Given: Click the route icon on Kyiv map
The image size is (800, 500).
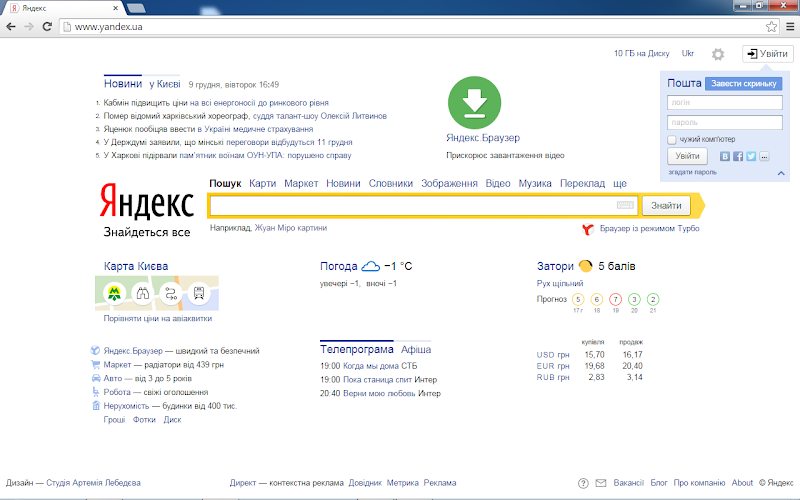Looking at the screenshot, I should click(170, 293).
